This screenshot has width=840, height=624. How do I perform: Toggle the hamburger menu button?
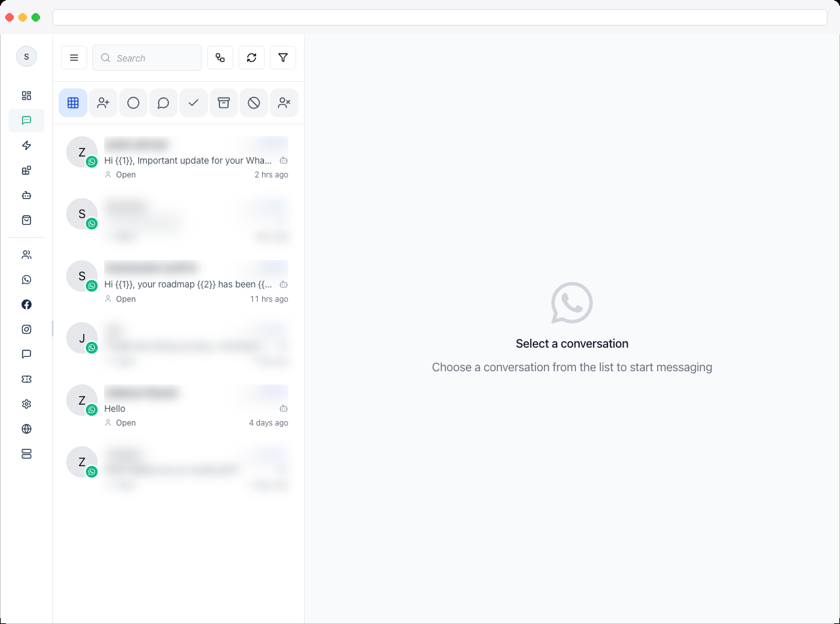(74, 58)
